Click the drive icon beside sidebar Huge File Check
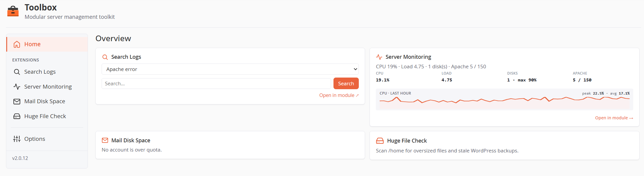 click(x=17, y=116)
